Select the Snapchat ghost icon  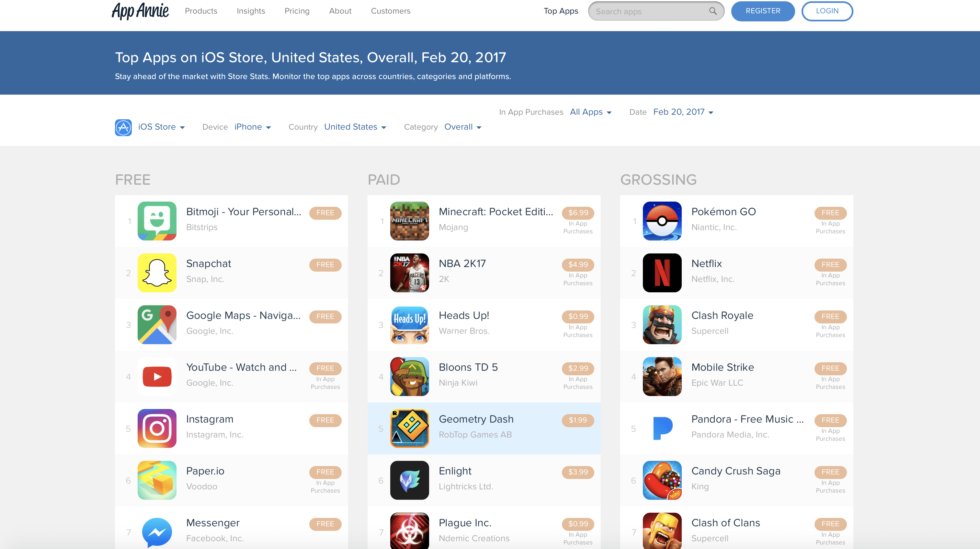(157, 273)
